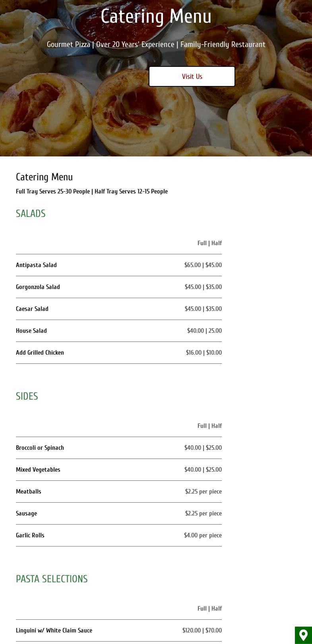Click the Visit Us button

coord(192,76)
